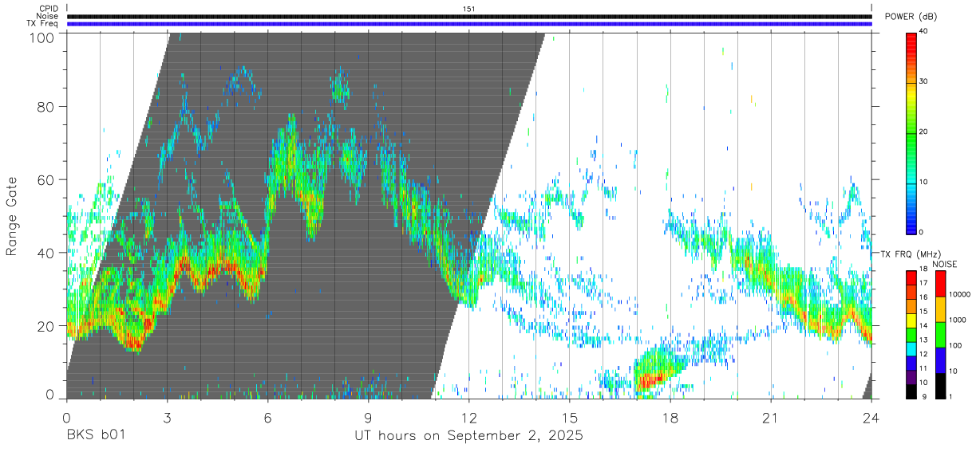Image resolution: width=980 pixels, height=452 pixels.
Task: Click the black Noise indicator strip
Action: pos(469,16)
